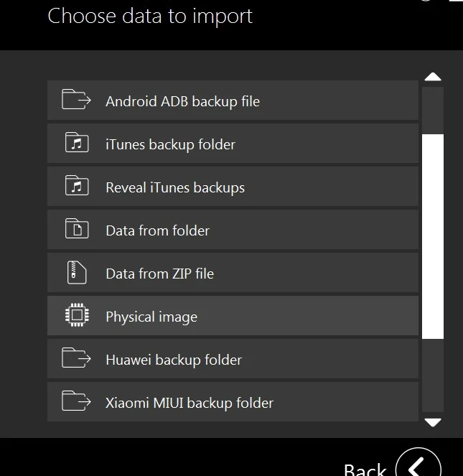Viewport: 463px width, 476px height.
Task: Click the ZIP file icon
Action: click(77, 272)
